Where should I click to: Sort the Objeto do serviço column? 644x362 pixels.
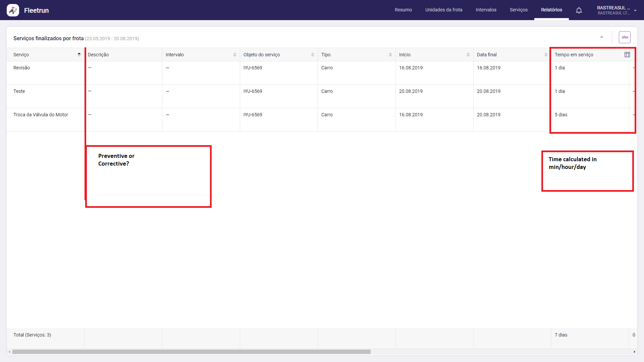[x=313, y=55]
